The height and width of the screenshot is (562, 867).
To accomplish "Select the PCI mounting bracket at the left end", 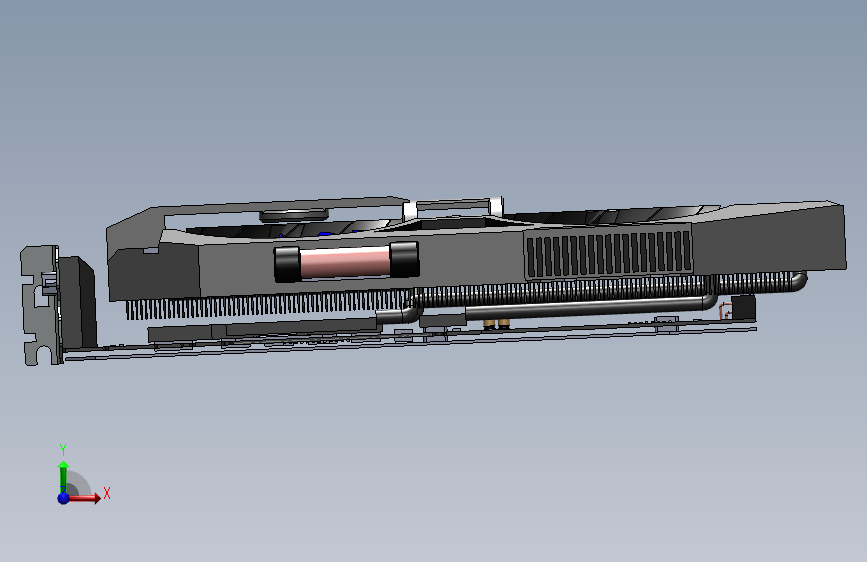I will point(41,305).
